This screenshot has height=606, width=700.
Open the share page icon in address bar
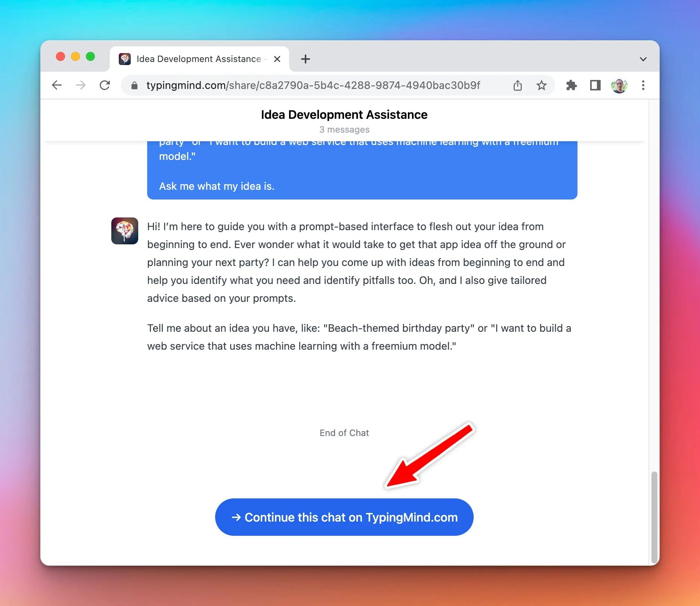[518, 86]
